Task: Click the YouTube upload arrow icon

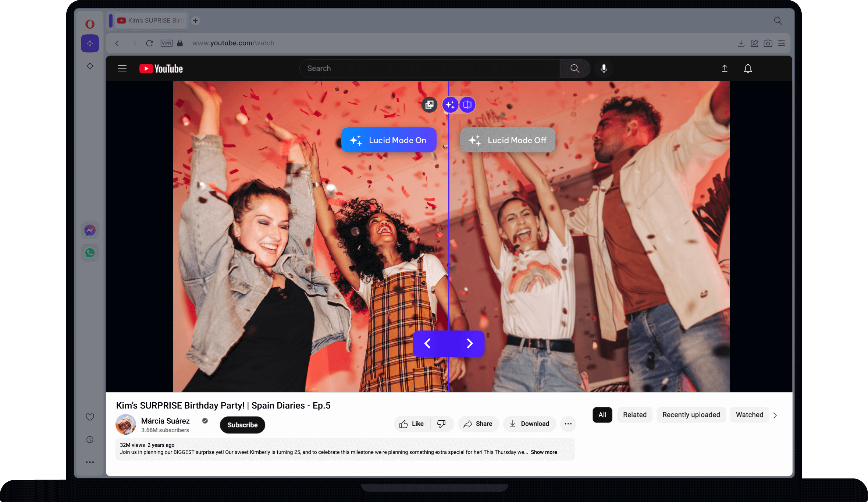Action: coord(725,68)
